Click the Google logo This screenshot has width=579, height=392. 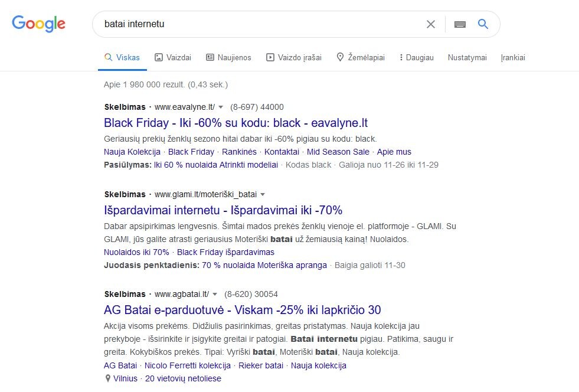point(38,24)
